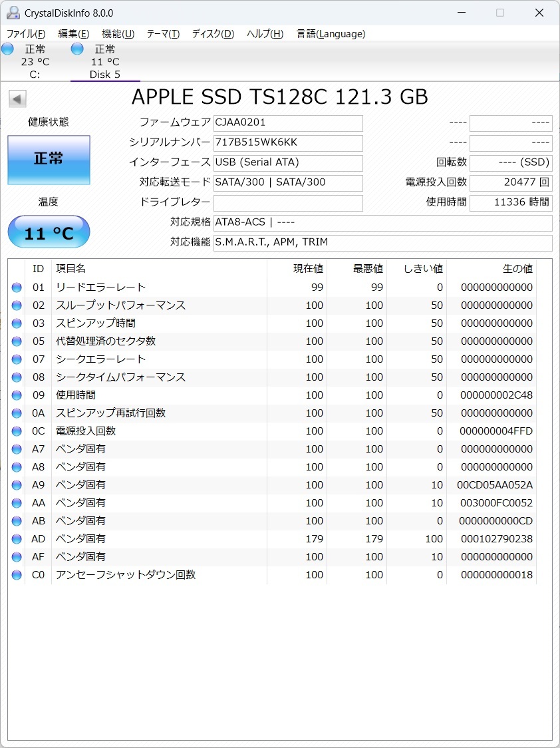The width and height of the screenshot is (560, 748).
Task: Select the 代替処理済のセクタ数 row name
Action: 106,341
